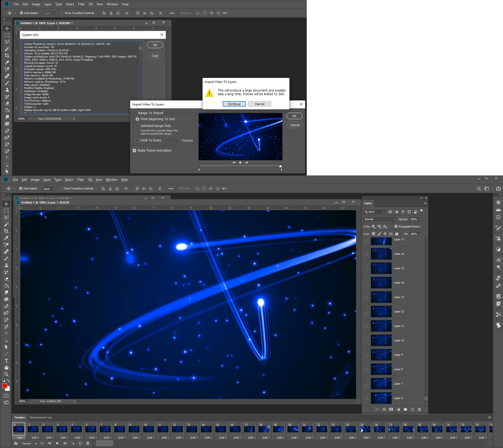503x448 pixels.
Task: Click Copy in the System Info dialog
Action: click(x=155, y=56)
